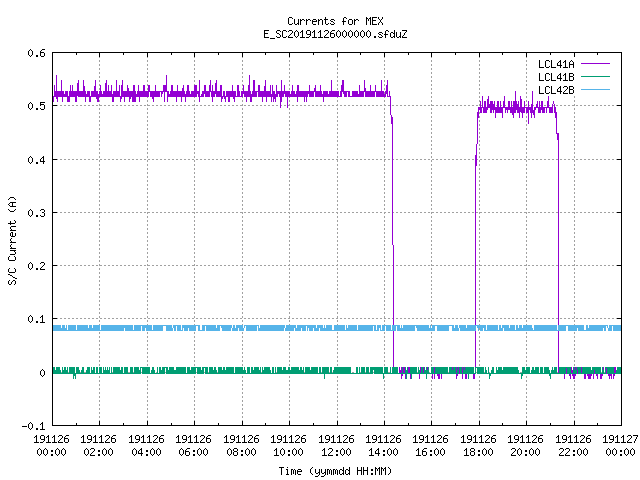Click the 22:00 x-axis time label
The width and height of the screenshot is (640, 480).
[573, 452]
